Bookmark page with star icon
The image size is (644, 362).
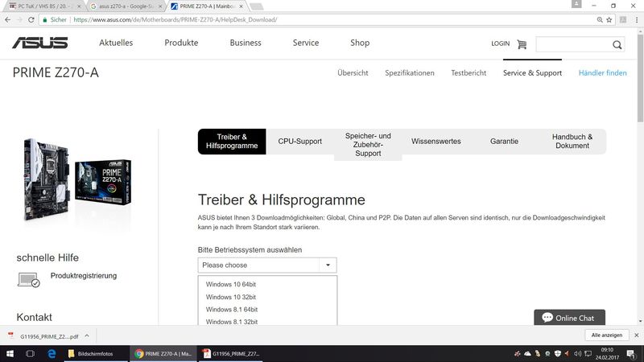tap(609, 19)
